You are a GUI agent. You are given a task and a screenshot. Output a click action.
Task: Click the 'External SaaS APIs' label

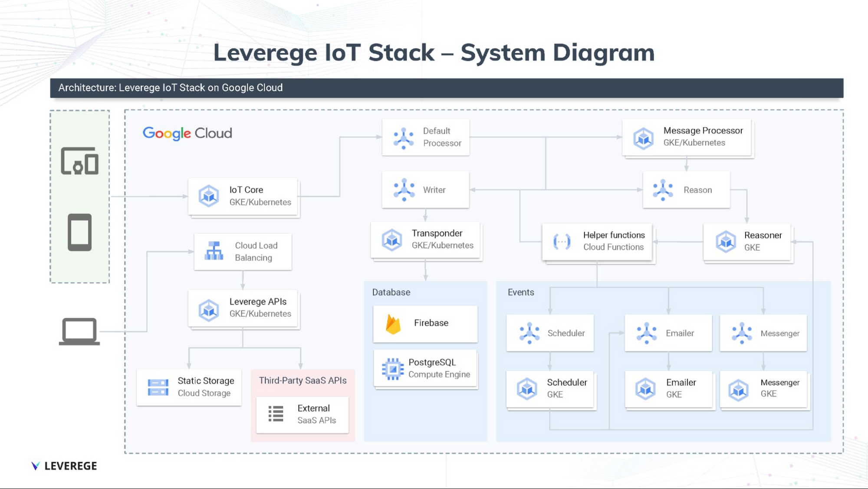click(316, 414)
